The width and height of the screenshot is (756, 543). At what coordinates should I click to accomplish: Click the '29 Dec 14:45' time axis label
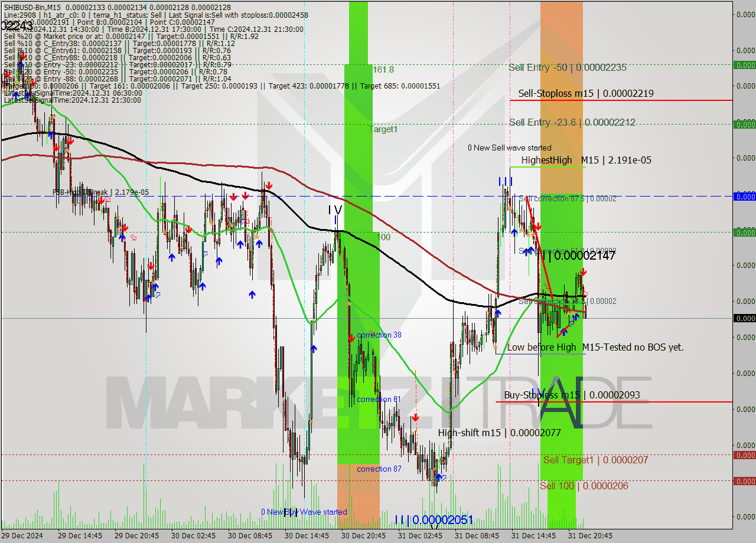(80, 536)
